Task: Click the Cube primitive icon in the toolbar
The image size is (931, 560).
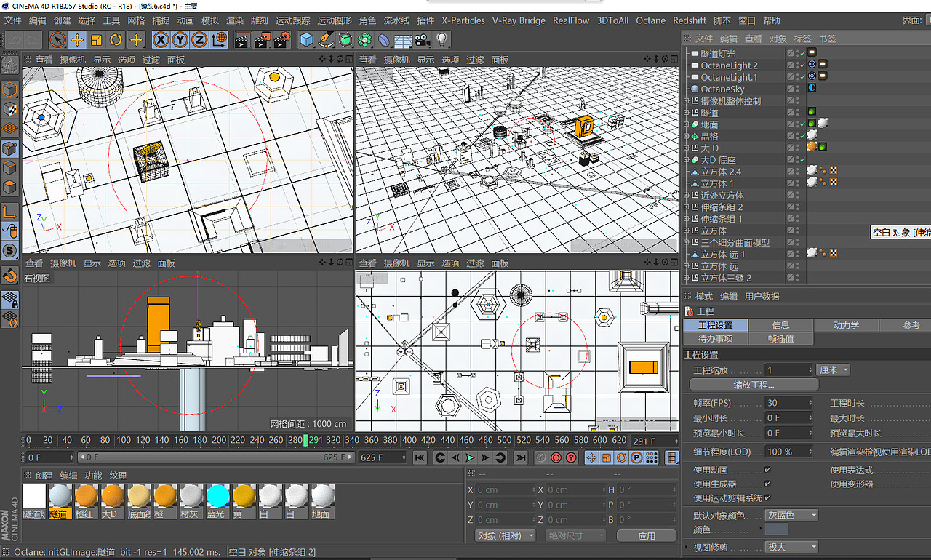Action: [x=305, y=40]
